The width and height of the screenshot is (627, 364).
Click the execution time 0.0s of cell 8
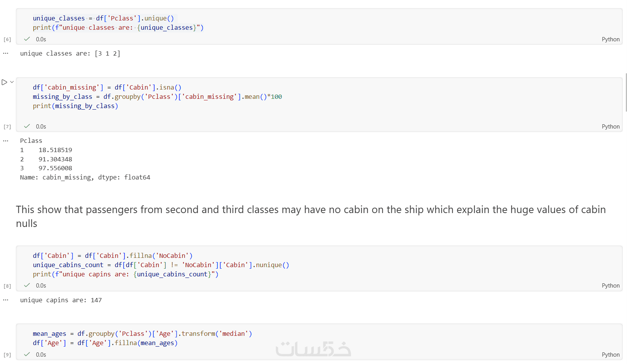tap(41, 286)
